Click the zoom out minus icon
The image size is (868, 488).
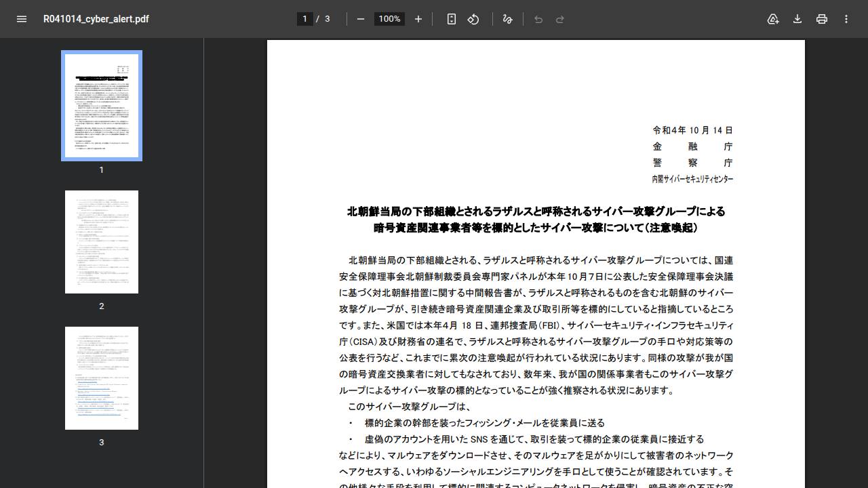(x=361, y=19)
